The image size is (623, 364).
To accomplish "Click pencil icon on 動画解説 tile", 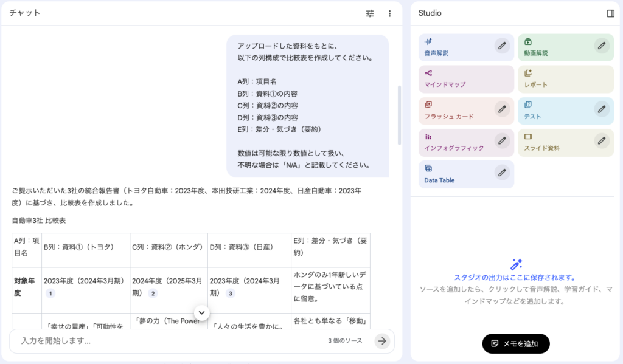I will point(601,46).
